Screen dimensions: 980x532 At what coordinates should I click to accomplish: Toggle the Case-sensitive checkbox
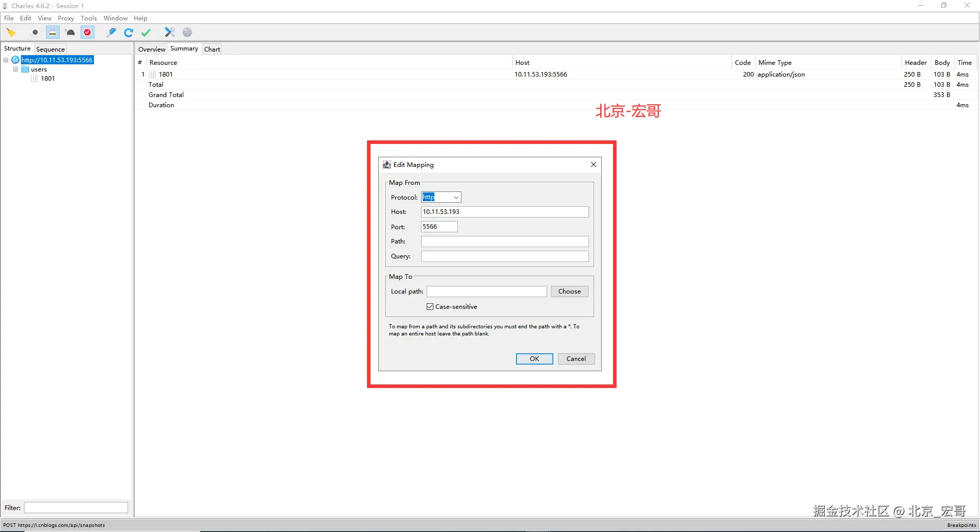[430, 307]
